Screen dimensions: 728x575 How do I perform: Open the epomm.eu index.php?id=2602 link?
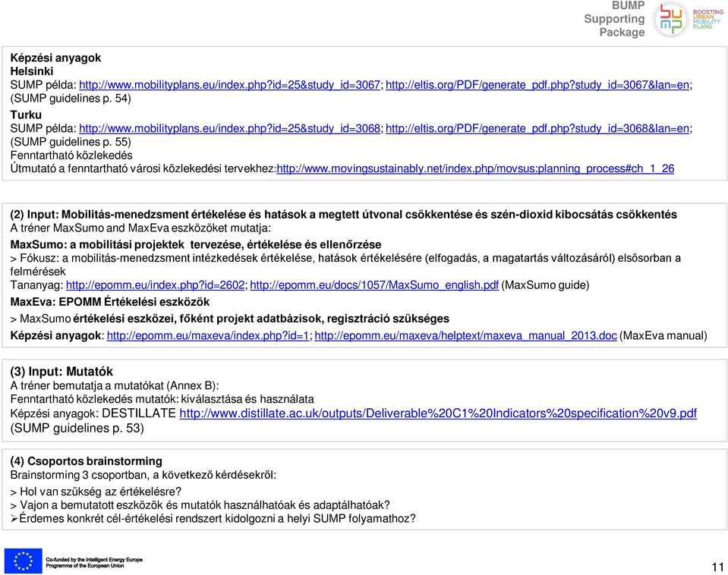tap(155, 285)
